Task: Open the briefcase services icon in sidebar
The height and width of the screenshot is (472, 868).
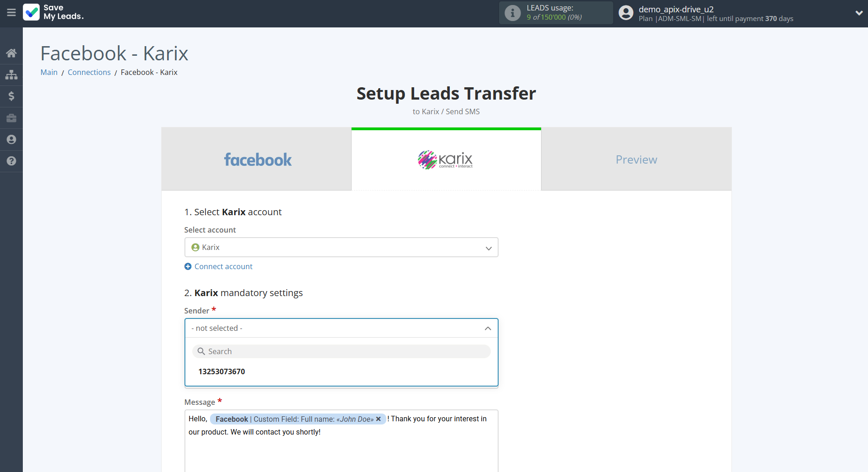Action: pyautogui.click(x=11, y=117)
